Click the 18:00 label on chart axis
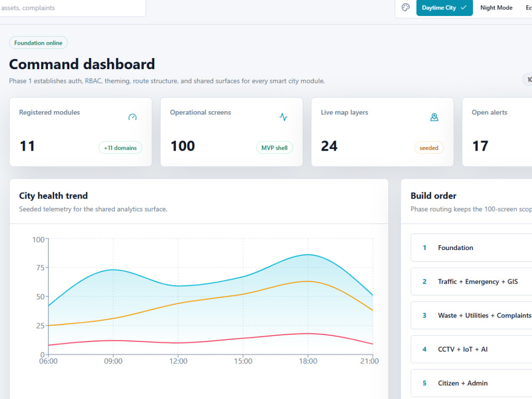The width and height of the screenshot is (532, 399). 307,361
